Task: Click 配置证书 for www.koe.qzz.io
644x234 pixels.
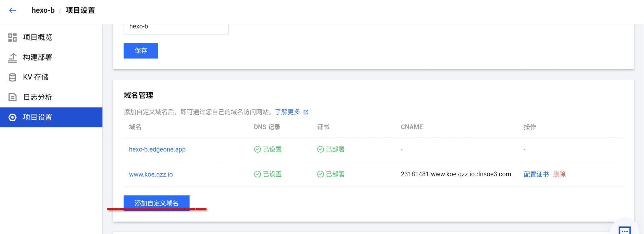Action: (x=536, y=174)
